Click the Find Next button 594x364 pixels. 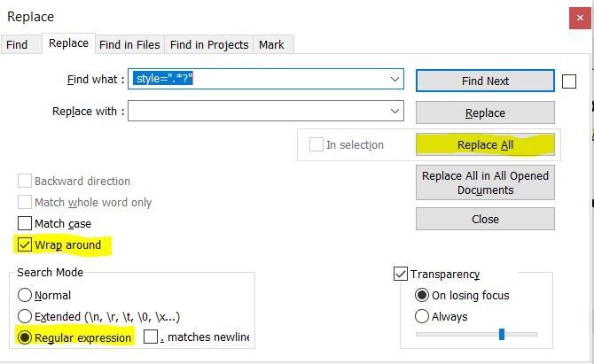pyautogui.click(x=485, y=81)
